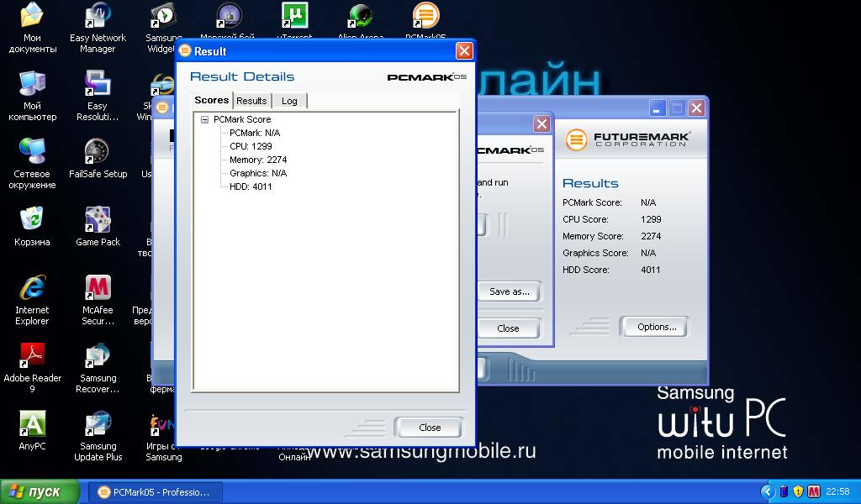
Task: Click Memory Score value 2274 in Results panel
Action: coord(651,236)
